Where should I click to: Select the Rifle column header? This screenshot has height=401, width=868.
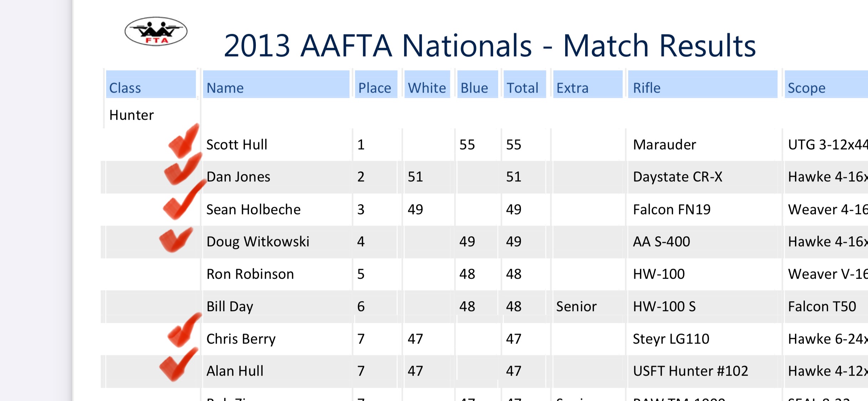click(703, 84)
